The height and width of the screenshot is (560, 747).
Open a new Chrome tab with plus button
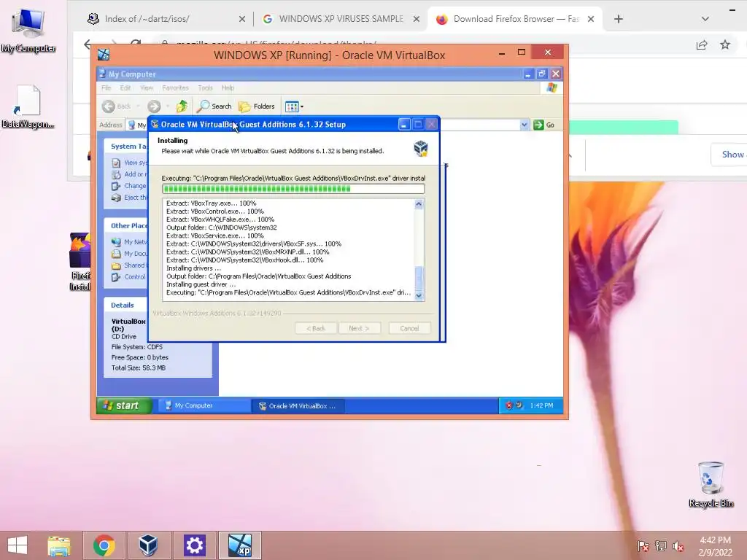[619, 19]
